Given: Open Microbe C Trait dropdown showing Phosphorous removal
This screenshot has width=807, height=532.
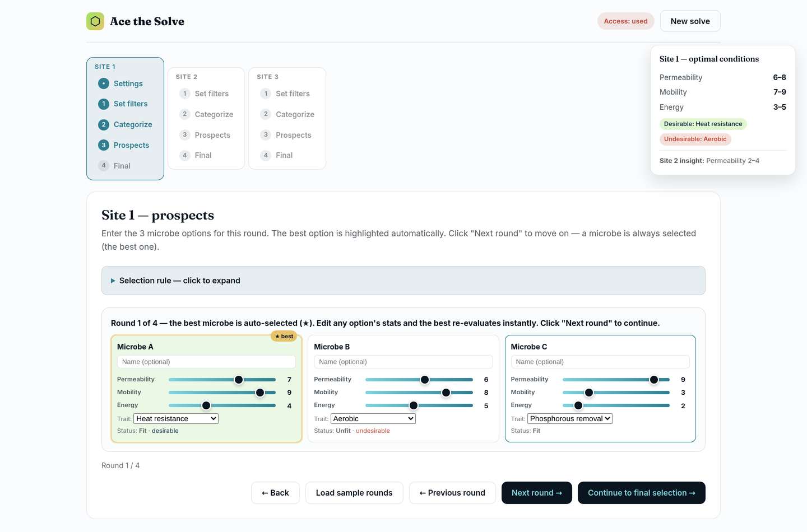Looking at the screenshot, I should click(570, 418).
